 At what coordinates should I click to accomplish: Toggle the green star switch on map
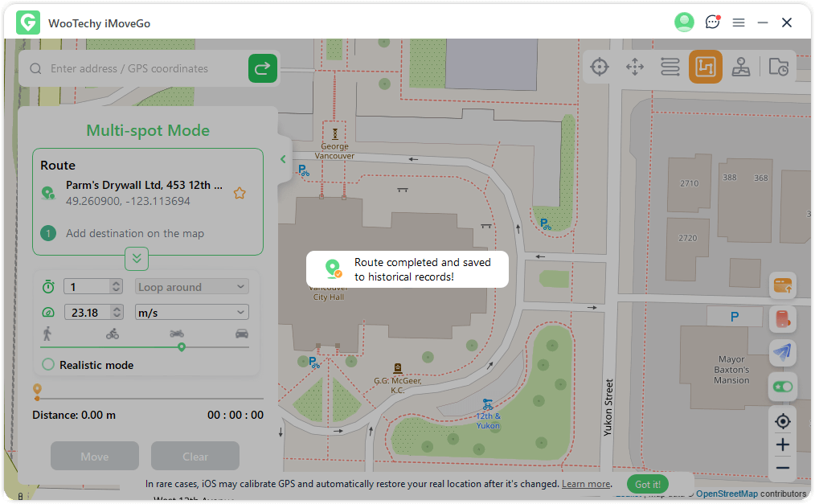click(x=783, y=387)
